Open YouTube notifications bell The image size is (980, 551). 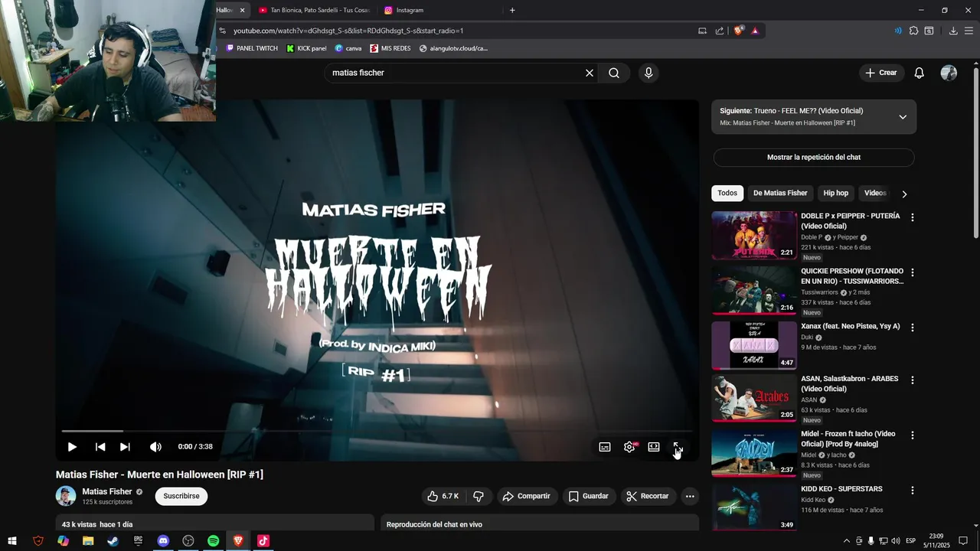920,73
